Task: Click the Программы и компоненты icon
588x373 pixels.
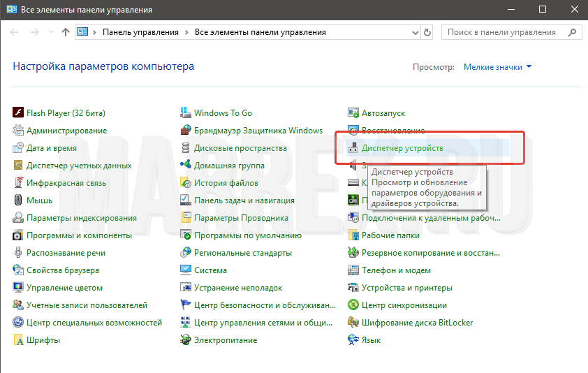Action: 18,235
